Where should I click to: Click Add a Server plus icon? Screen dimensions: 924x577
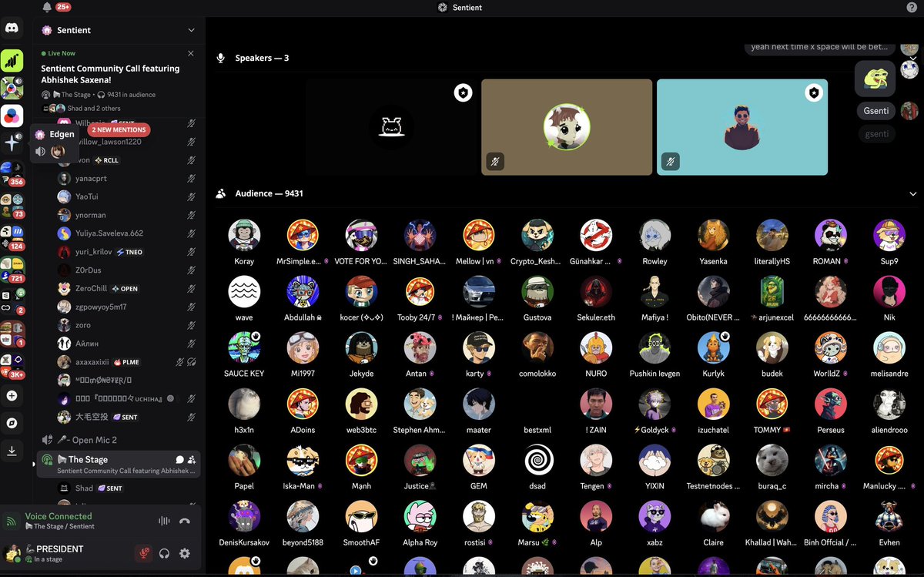click(12, 395)
